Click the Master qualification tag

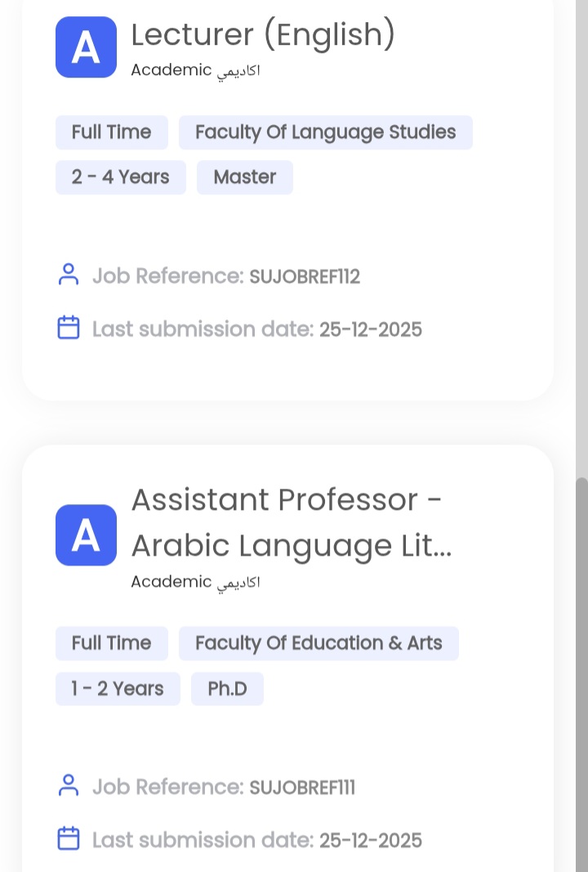245,177
